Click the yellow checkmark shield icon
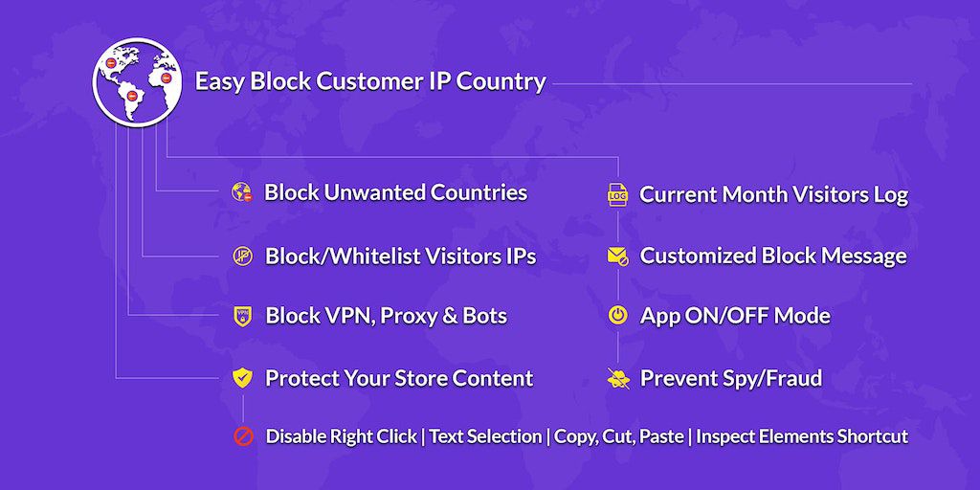The width and height of the screenshot is (980, 490). (x=242, y=378)
